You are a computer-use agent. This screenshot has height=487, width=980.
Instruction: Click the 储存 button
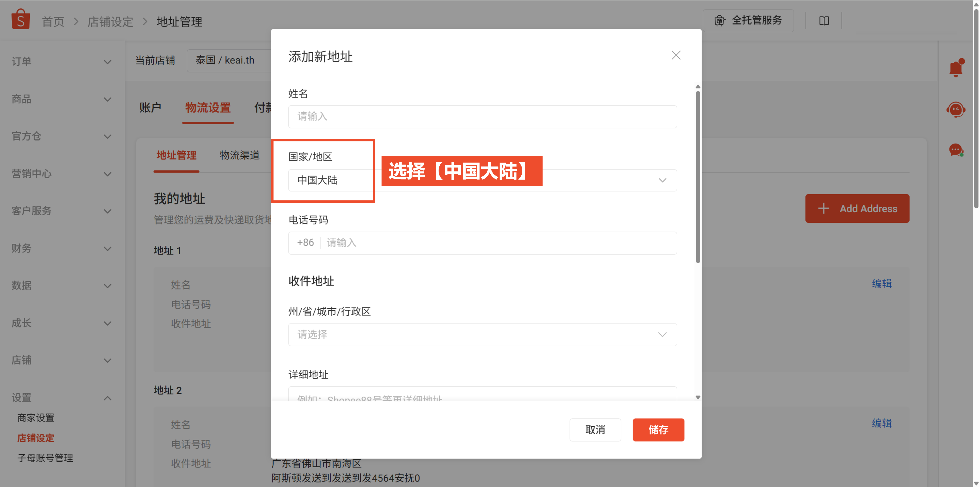[658, 430]
